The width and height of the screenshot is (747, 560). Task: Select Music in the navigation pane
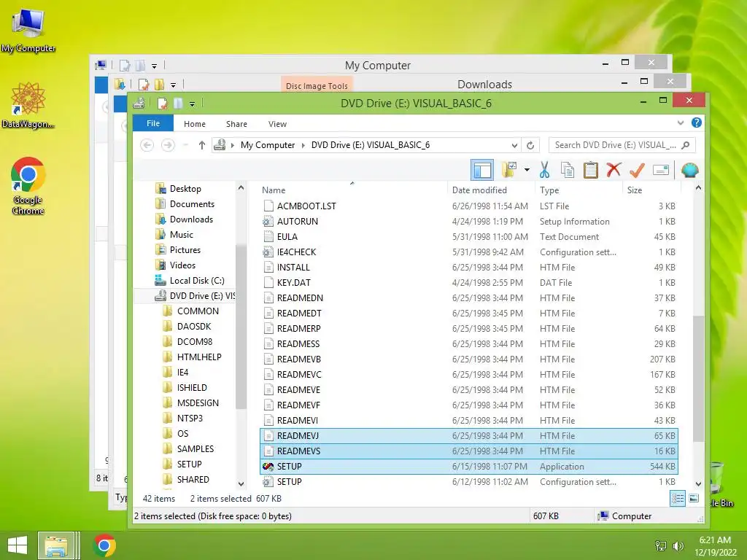[181, 234]
